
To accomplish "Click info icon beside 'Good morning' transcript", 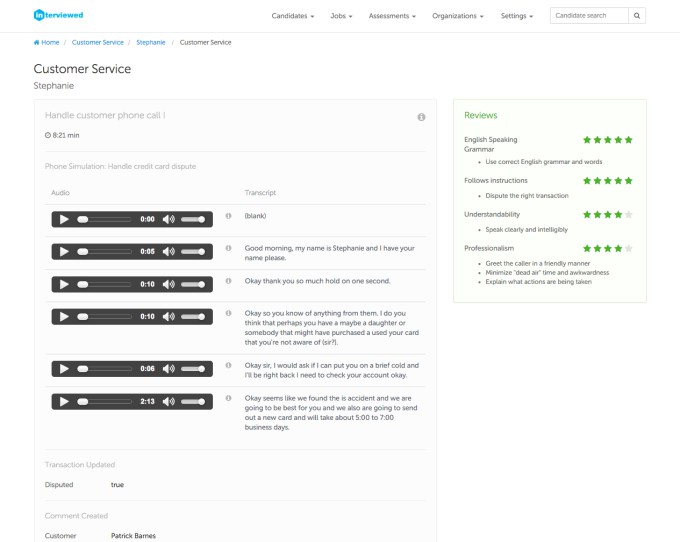I will point(228,248).
